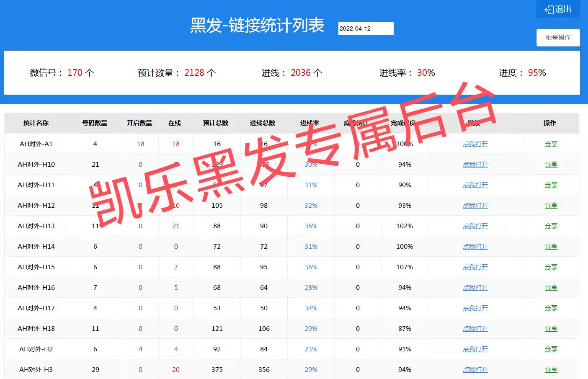Click the 微信号 170 个 summary stat
588x379 pixels.
coord(62,73)
